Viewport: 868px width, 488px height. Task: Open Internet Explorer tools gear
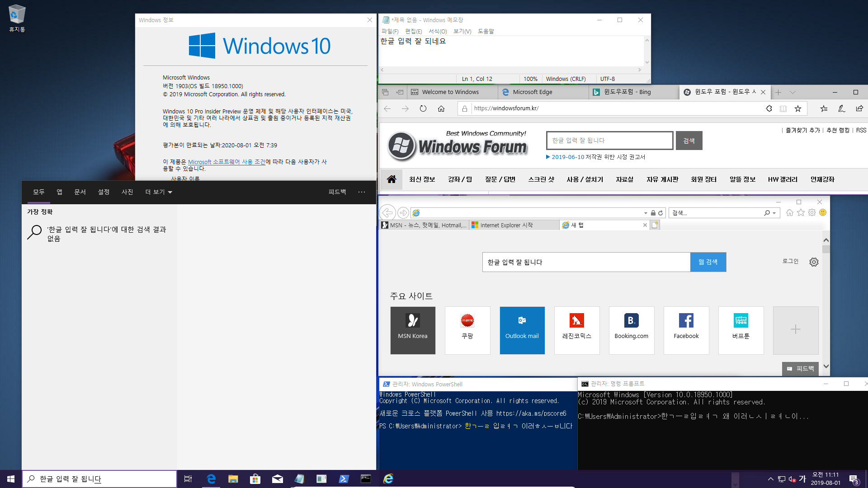tap(812, 212)
